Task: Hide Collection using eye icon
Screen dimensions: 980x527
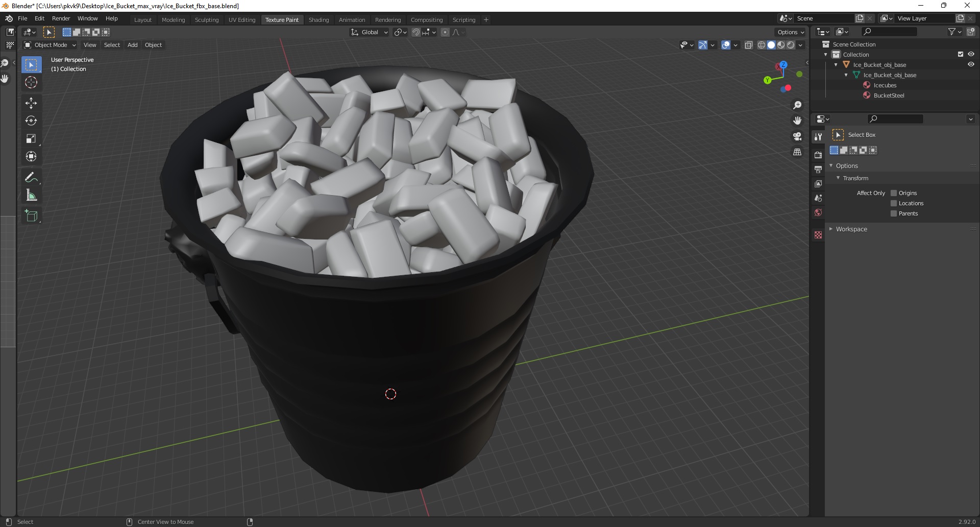Action: (x=971, y=54)
